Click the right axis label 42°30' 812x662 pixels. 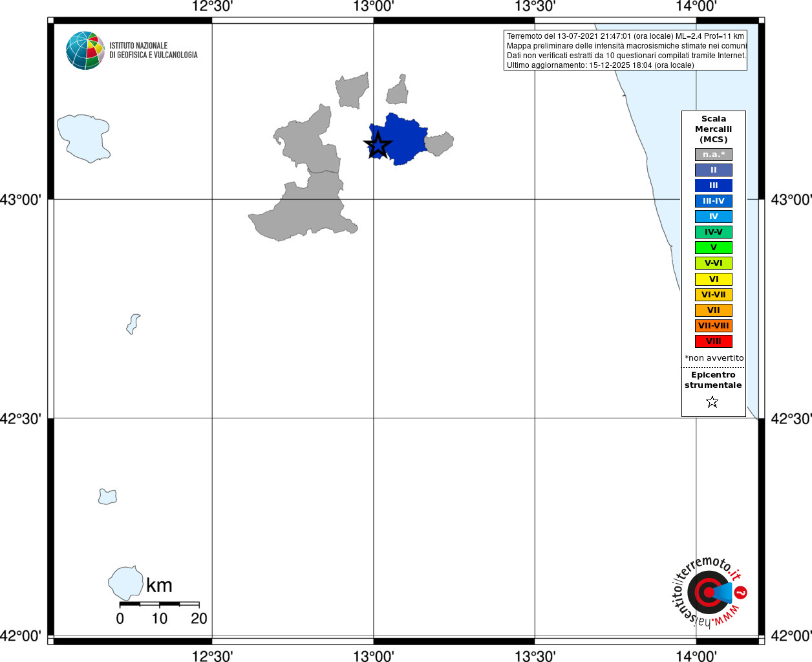(791, 419)
